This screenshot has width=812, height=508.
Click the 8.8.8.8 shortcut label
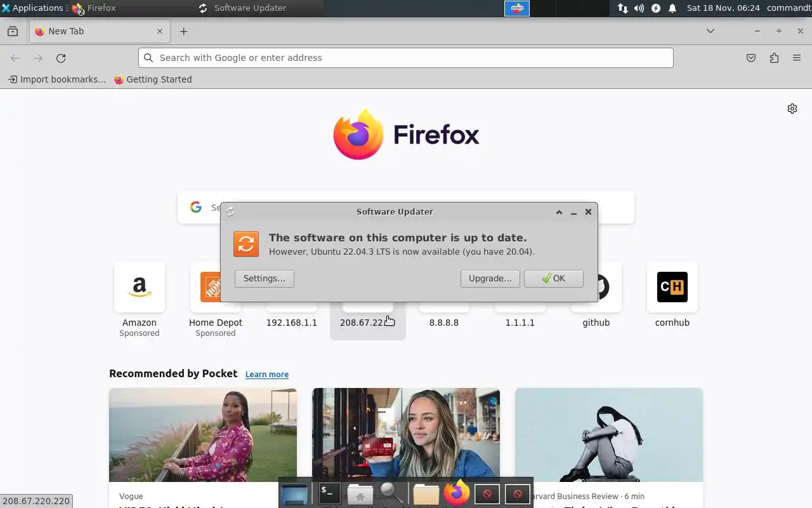click(444, 323)
